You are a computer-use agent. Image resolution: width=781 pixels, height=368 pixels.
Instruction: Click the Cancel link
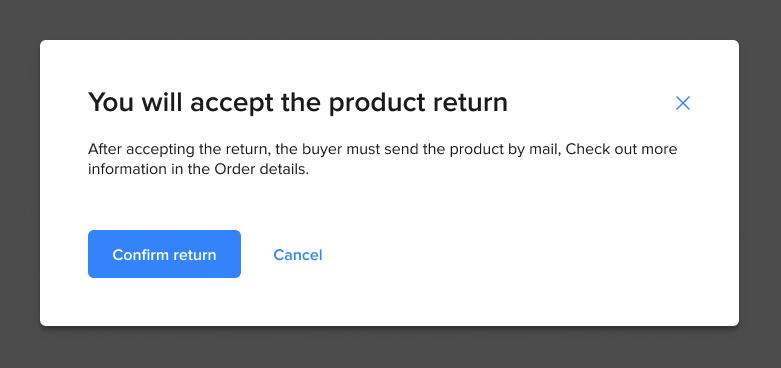click(x=298, y=255)
